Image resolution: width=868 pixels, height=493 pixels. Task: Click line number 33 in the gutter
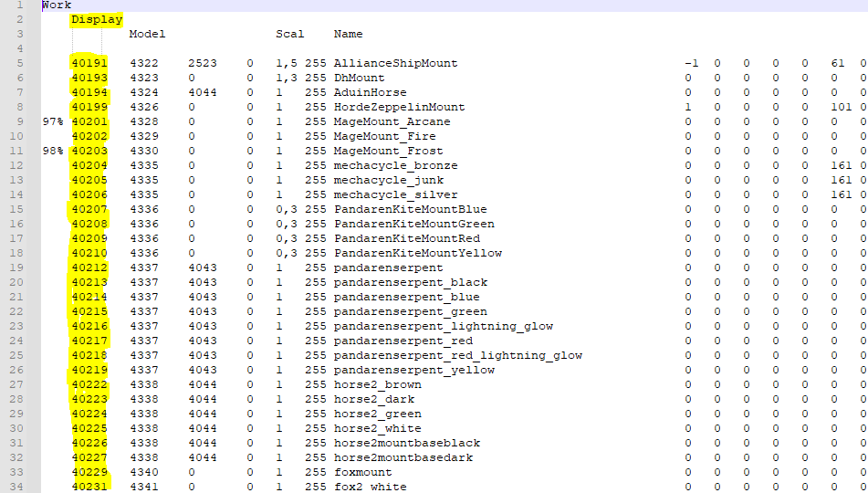19,472
